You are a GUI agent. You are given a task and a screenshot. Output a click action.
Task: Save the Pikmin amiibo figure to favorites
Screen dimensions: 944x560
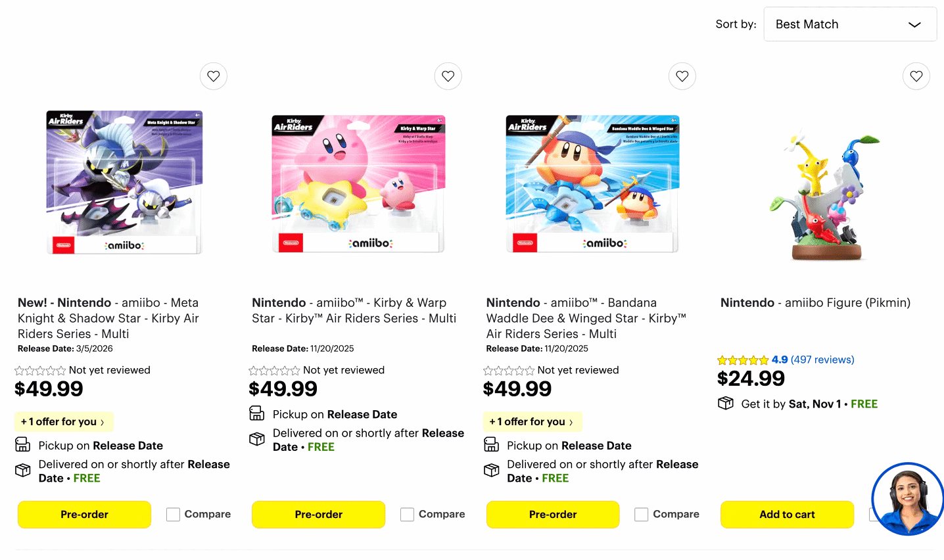point(916,76)
